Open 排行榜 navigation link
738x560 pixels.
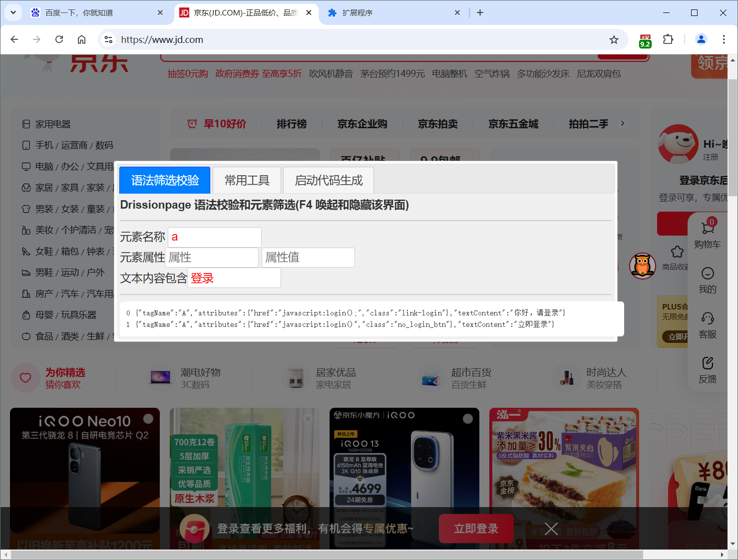292,124
